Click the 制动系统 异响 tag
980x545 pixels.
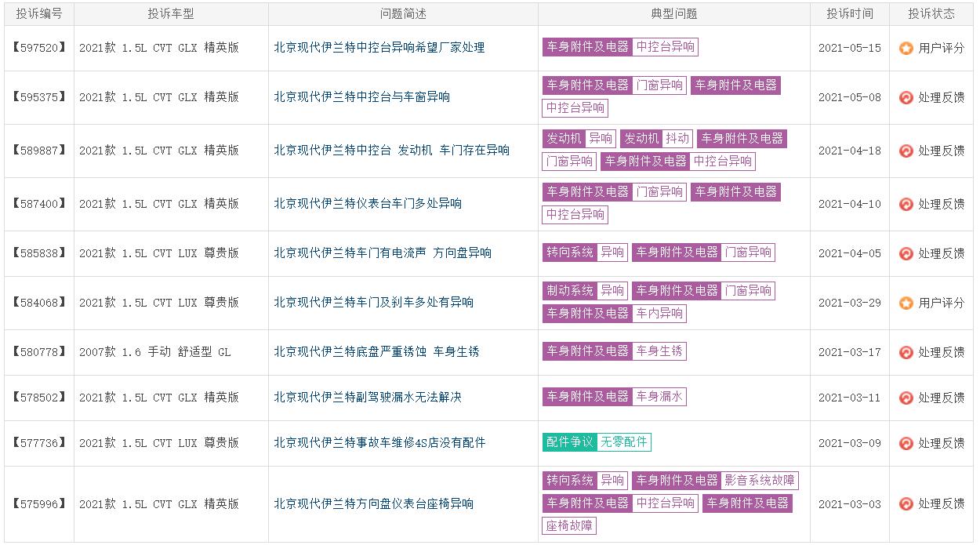[x=585, y=291]
